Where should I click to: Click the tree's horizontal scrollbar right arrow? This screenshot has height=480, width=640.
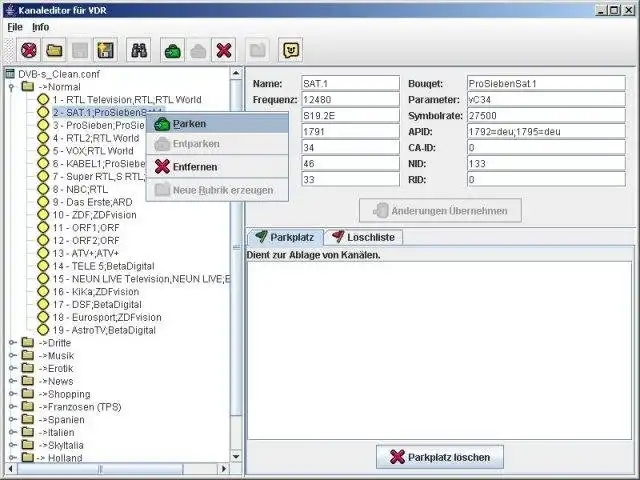click(223, 469)
